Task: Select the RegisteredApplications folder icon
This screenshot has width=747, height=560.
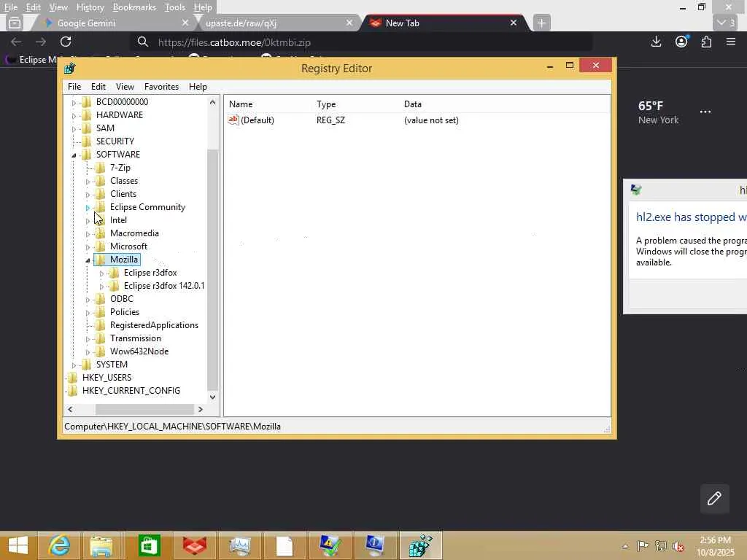Action: 100,325
